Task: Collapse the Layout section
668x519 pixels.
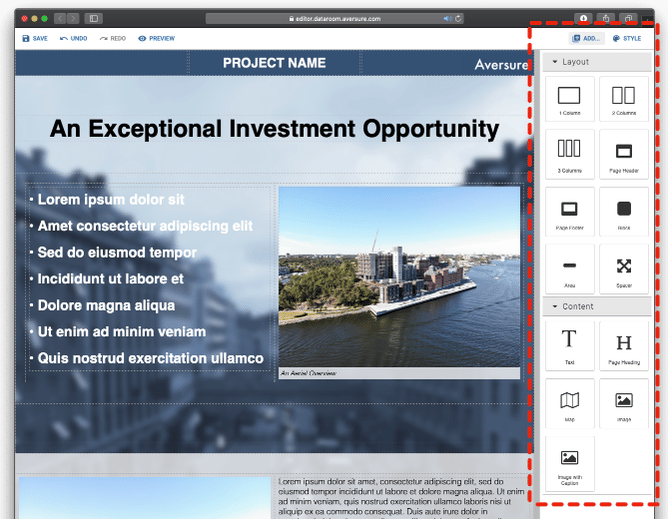Action: pyautogui.click(x=596, y=62)
